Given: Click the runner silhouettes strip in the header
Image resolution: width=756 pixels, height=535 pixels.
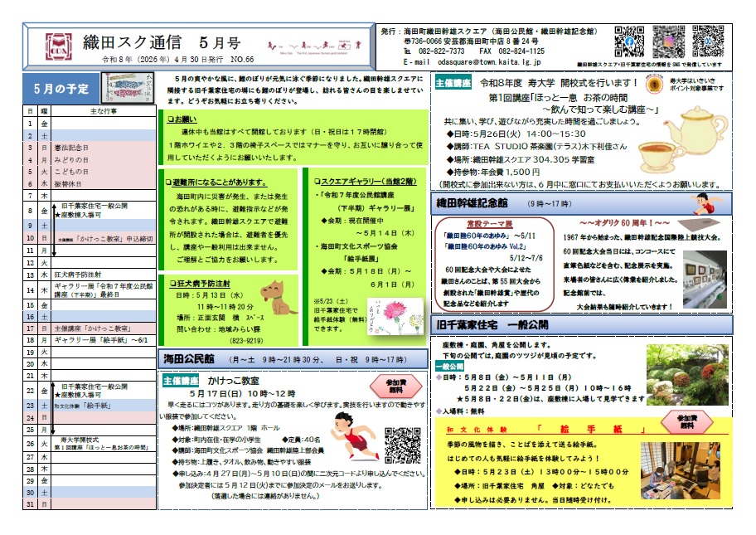Looking at the screenshot, I should click(314, 46).
